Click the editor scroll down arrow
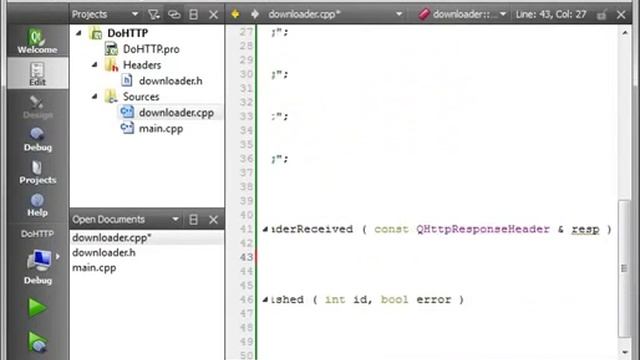The width and height of the screenshot is (640, 360). 625,352
